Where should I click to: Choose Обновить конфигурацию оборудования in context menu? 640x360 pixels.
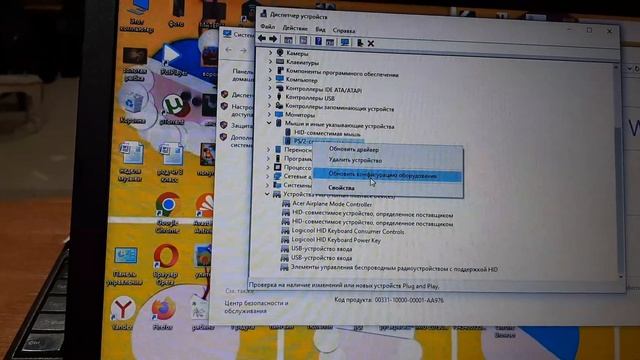388,175
